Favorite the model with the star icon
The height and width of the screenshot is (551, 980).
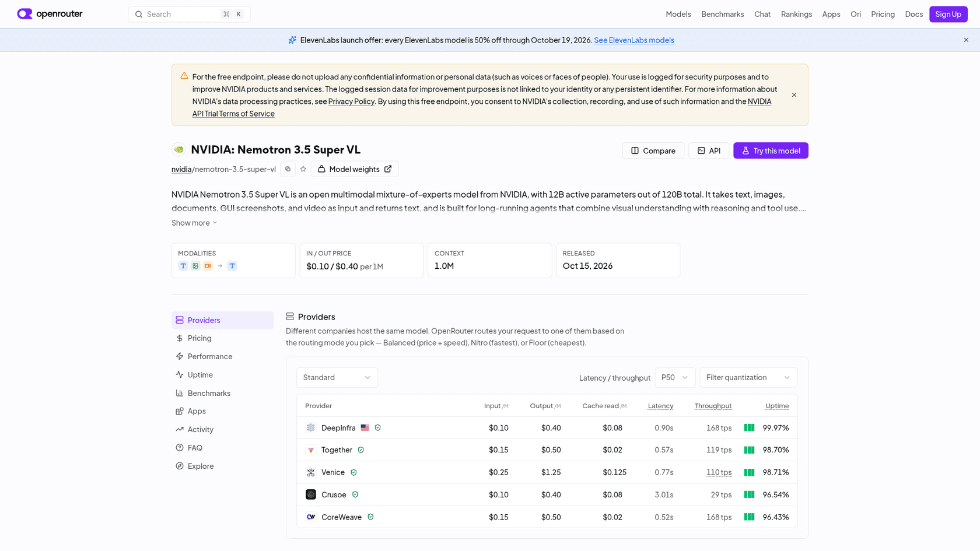tap(303, 169)
